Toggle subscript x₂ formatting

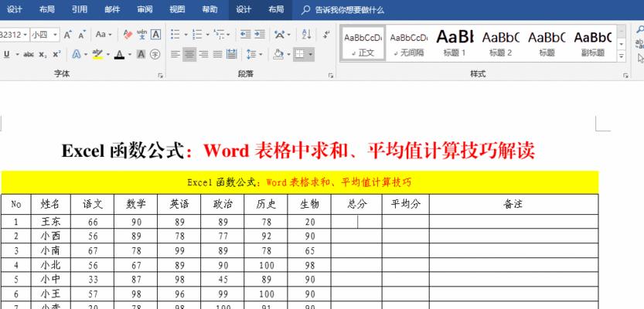point(43,54)
